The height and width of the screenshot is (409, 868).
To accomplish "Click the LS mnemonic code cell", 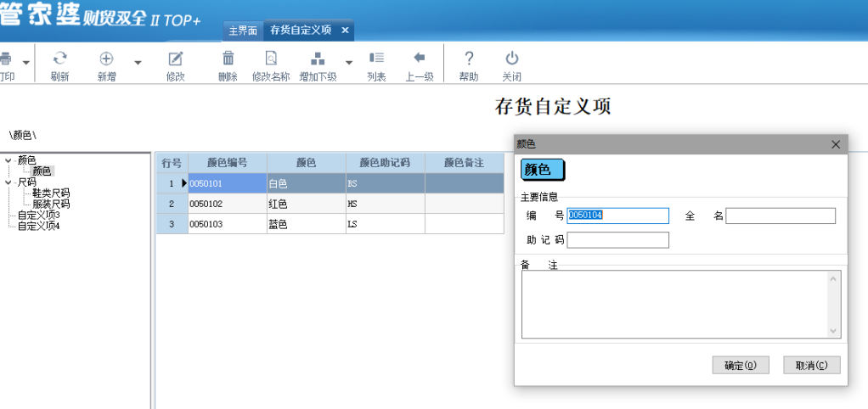I will coord(386,224).
